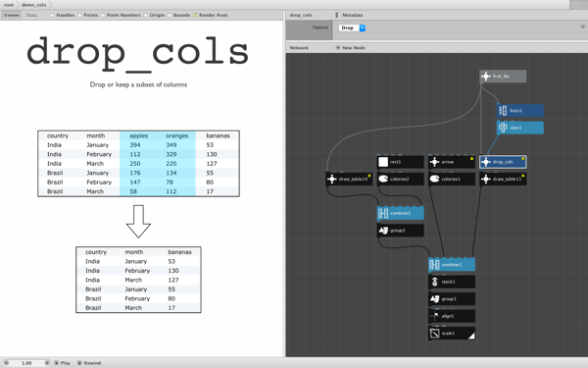Select the arrow node icon
This screenshot has width=588, height=368.
coord(434,162)
